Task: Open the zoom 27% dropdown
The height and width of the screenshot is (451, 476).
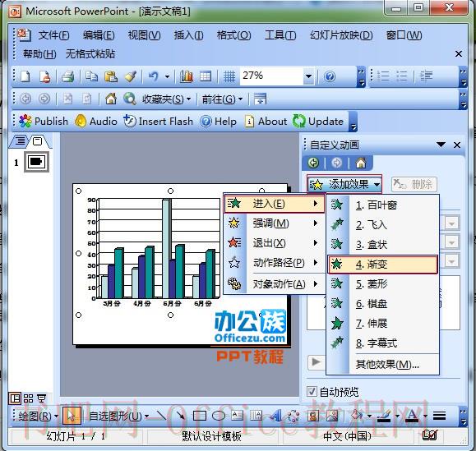Action: 309,76
